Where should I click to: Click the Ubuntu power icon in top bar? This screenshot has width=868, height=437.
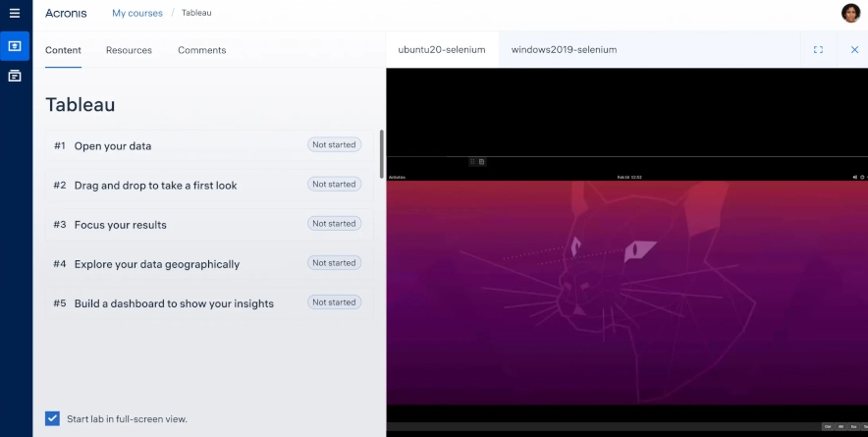861,177
